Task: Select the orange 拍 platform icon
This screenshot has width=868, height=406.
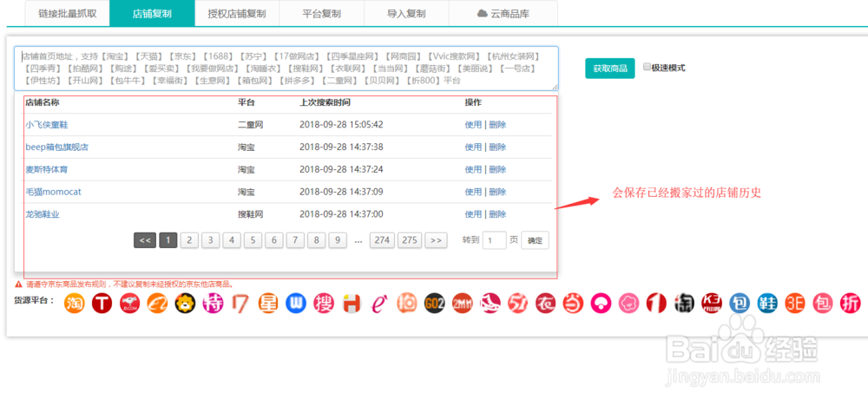Action: [x=407, y=303]
